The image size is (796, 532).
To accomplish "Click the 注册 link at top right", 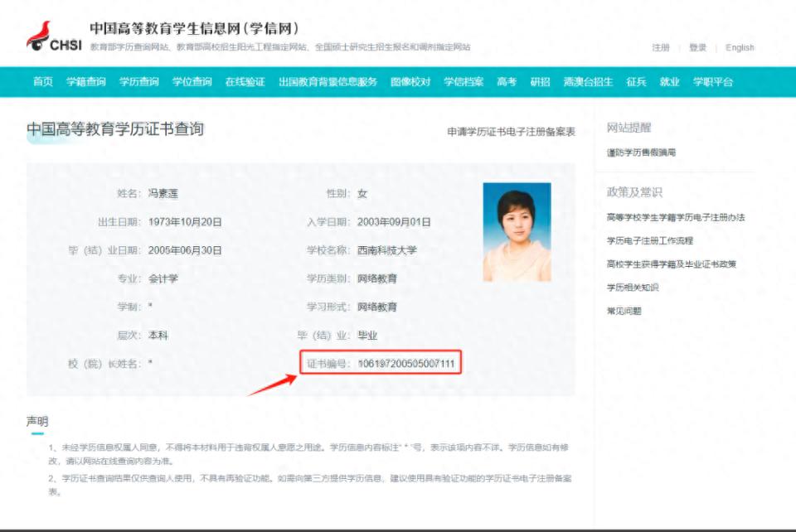I will pos(661,48).
